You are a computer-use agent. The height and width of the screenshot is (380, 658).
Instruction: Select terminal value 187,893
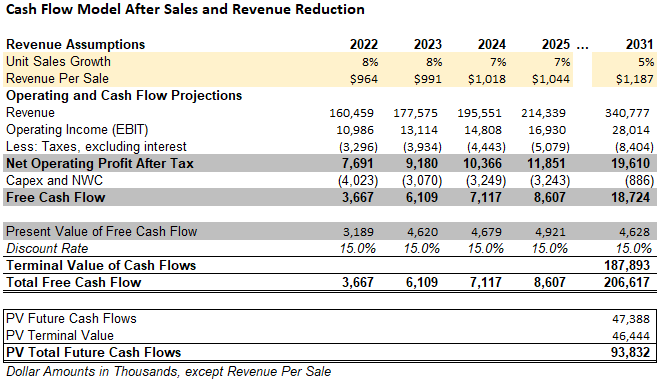627,265
